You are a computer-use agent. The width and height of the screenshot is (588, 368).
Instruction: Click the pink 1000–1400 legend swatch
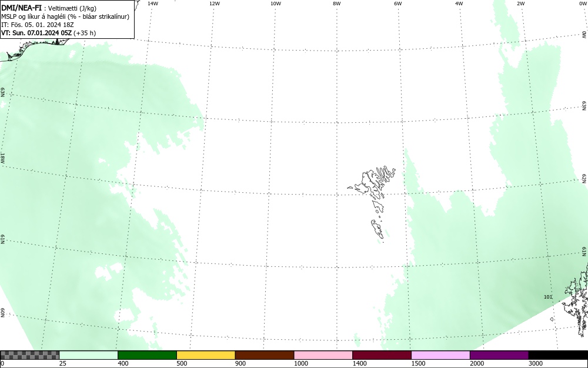tap(323, 355)
